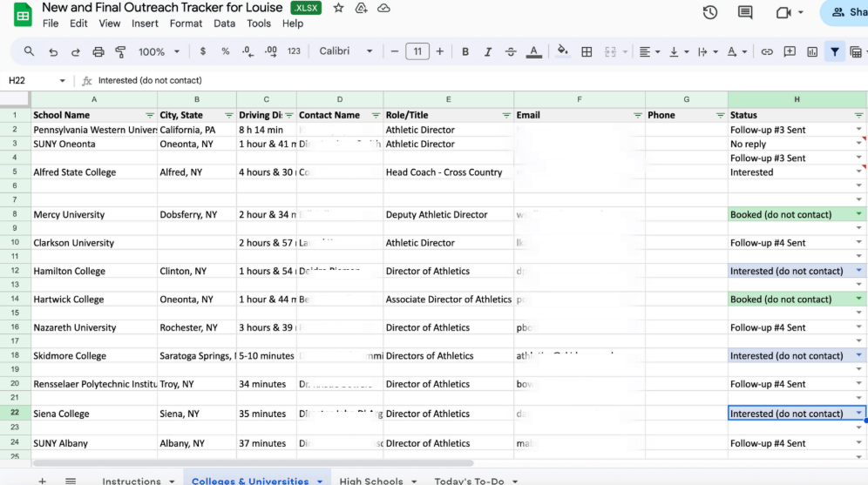
Task: Insert a comment from toolbar
Action: 790,51
